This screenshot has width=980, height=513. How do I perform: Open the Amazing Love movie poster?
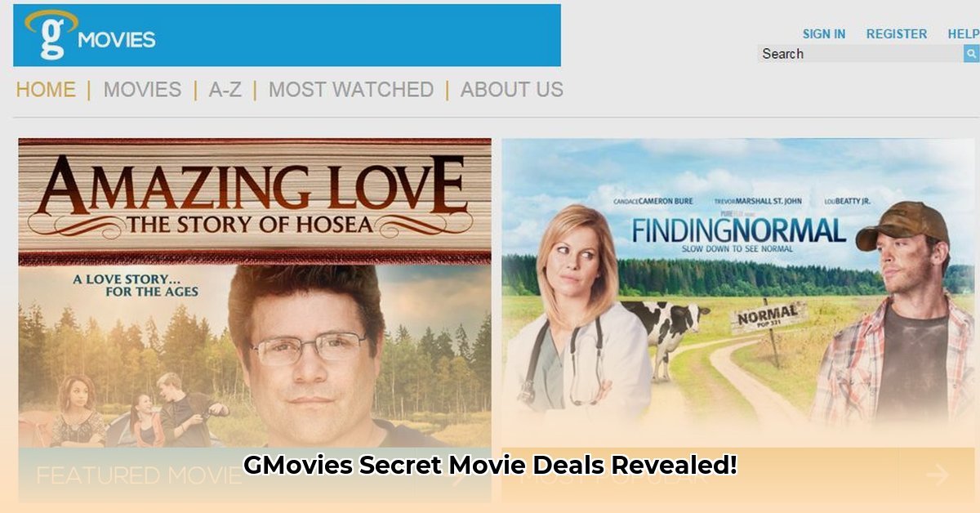click(255, 292)
